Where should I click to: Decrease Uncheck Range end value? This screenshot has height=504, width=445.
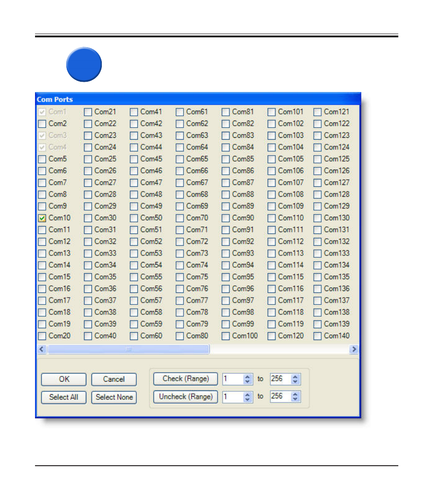(x=295, y=399)
